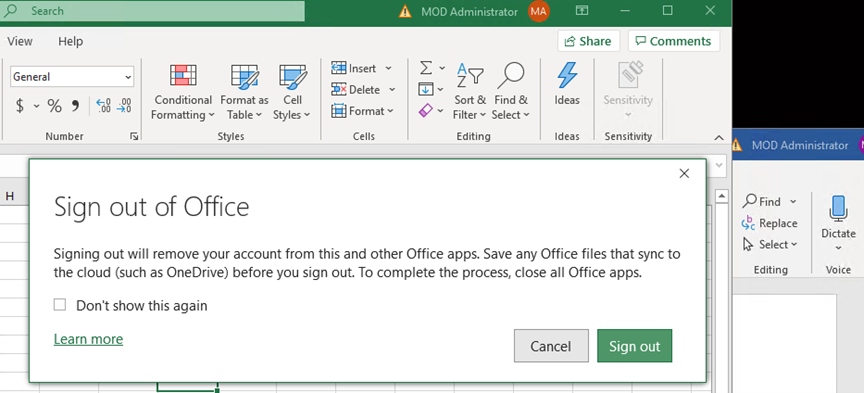Open Format as Table gallery
The height and width of the screenshot is (393, 864).
point(244,91)
